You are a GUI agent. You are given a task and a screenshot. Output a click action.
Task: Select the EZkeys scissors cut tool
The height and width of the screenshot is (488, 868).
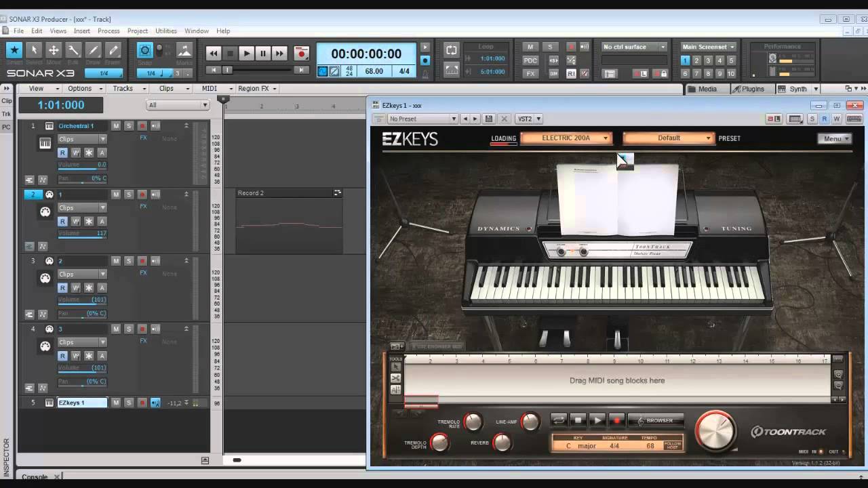click(x=395, y=378)
